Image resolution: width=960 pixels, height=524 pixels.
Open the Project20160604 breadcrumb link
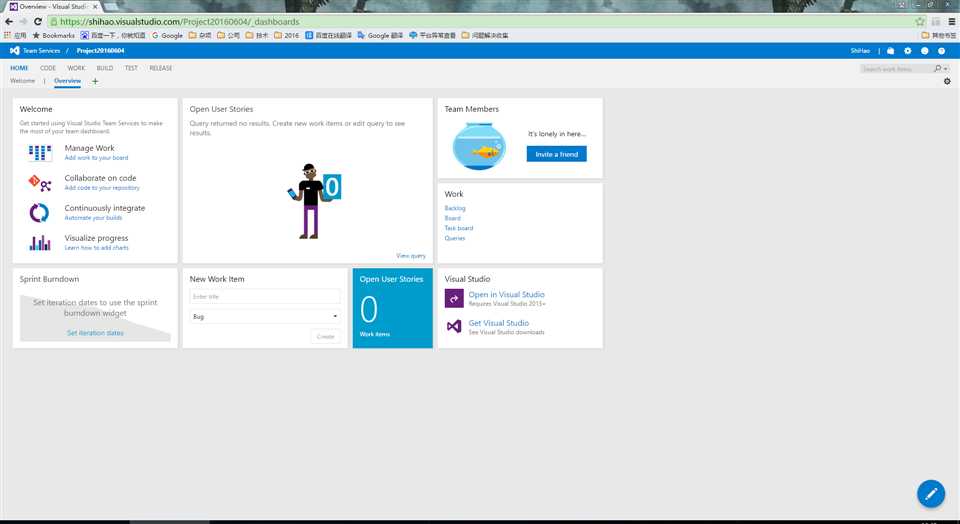pos(100,51)
